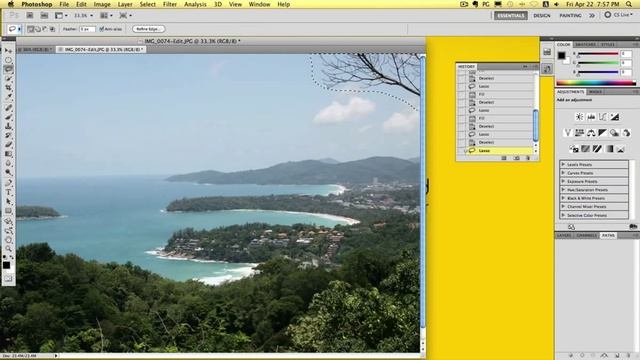Select the Intersect with selection mode icon
Image resolution: width=640 pixels, height=360 pixels.
pos(52,29)
